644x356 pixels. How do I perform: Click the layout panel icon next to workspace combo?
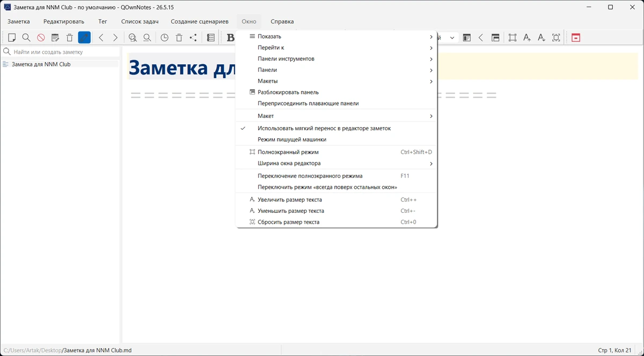(x=467, y=38)
